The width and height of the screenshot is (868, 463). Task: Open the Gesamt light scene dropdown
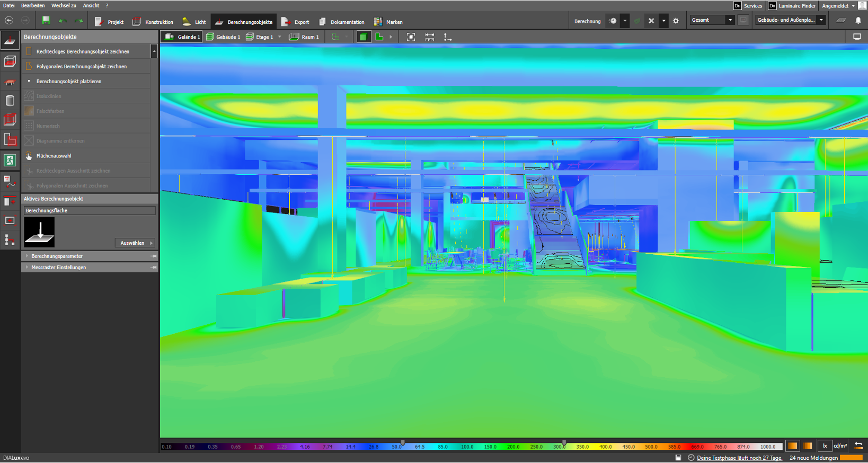712,20
